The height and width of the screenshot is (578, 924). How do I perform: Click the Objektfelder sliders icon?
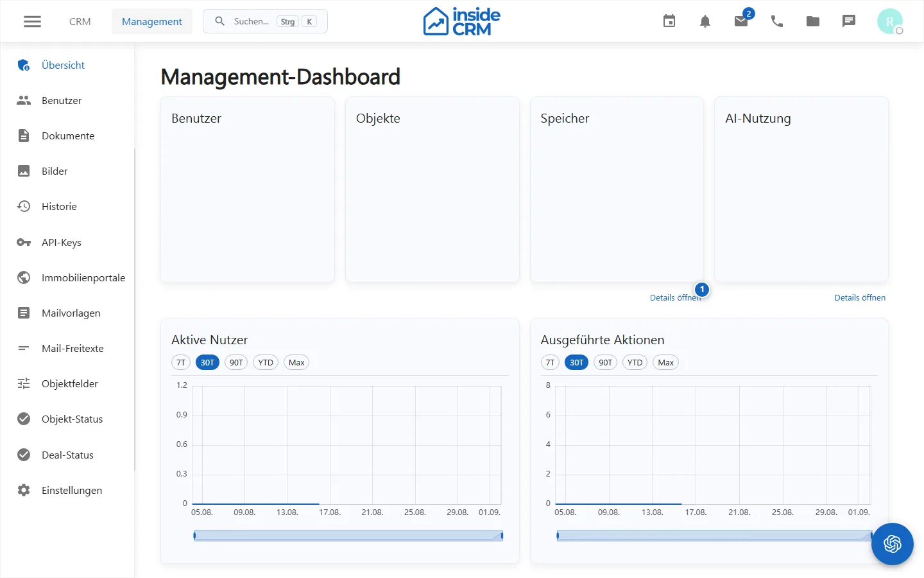pyautogui.click(x=24, y=383)
